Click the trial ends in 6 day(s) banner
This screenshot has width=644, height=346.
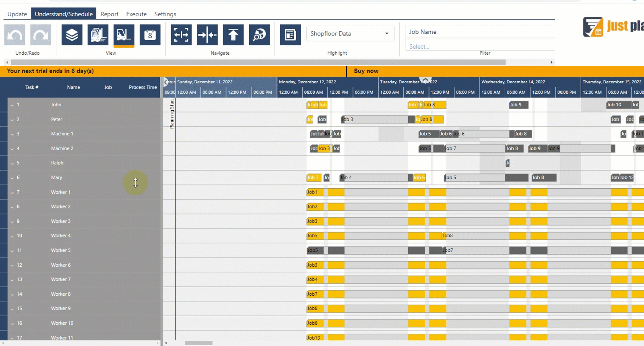click(x=50, y=71)
